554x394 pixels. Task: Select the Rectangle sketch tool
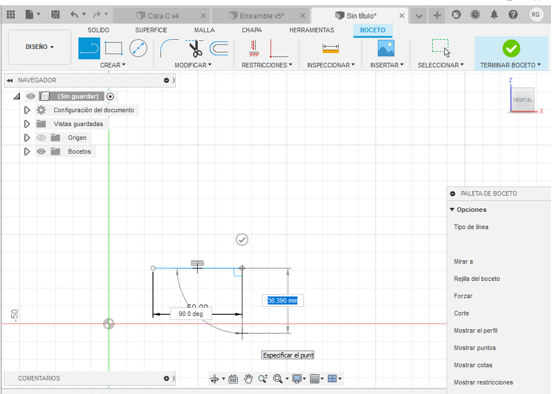[x=114, y=48]
